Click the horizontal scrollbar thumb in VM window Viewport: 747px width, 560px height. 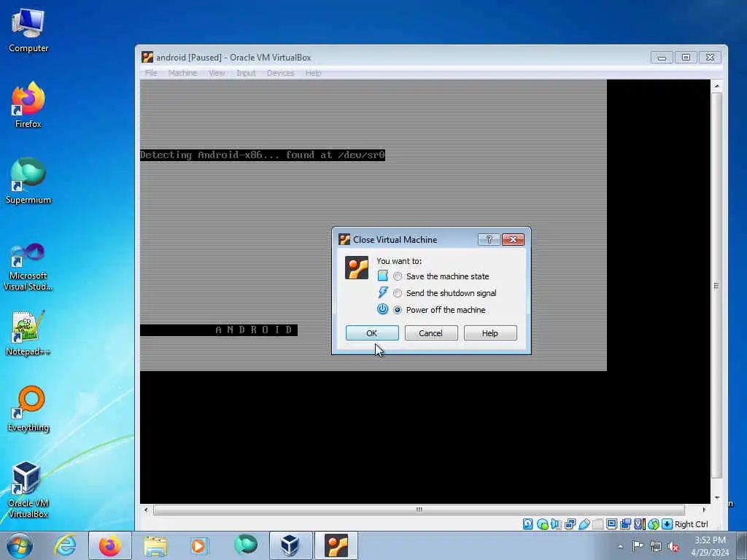[419, 510]
